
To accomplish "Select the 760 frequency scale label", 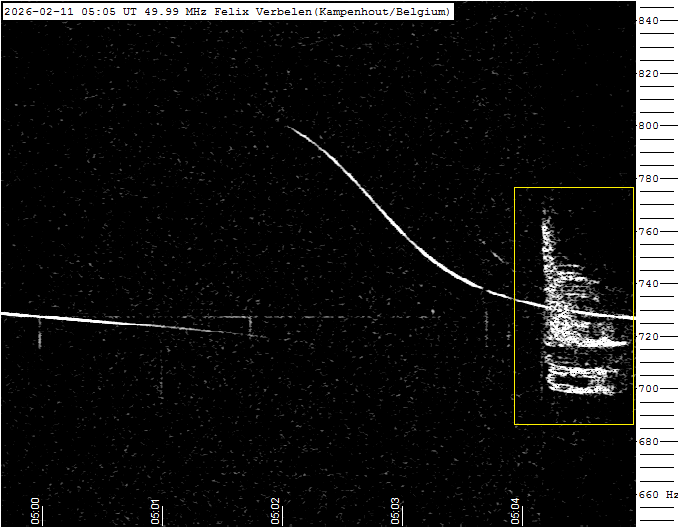I will point(648,231).
